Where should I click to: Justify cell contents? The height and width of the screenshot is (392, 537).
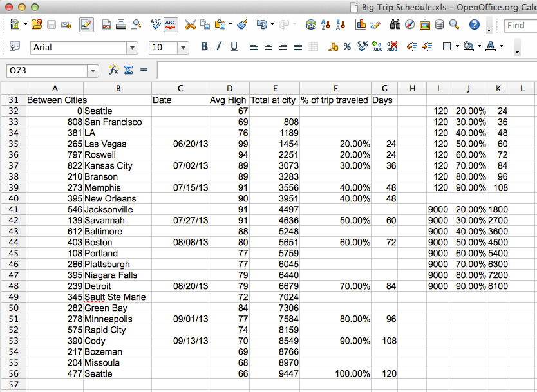(298, 46)
